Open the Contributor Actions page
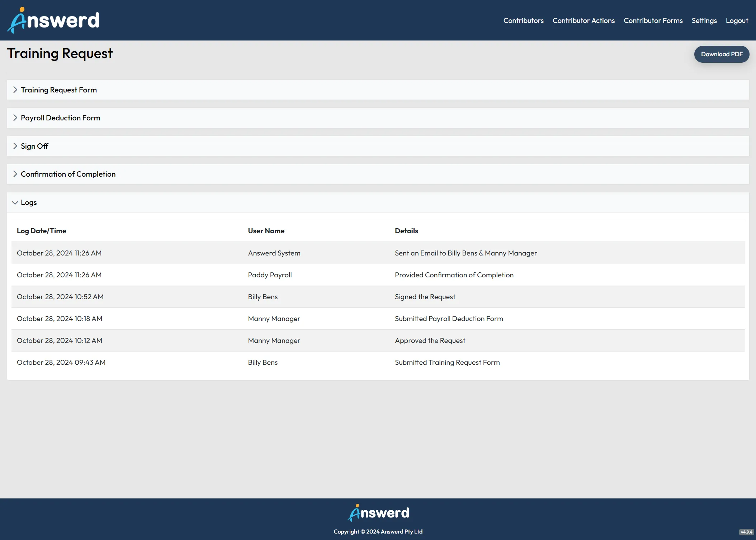The width and height of the screenshot is (756, 540). point(583,20)
